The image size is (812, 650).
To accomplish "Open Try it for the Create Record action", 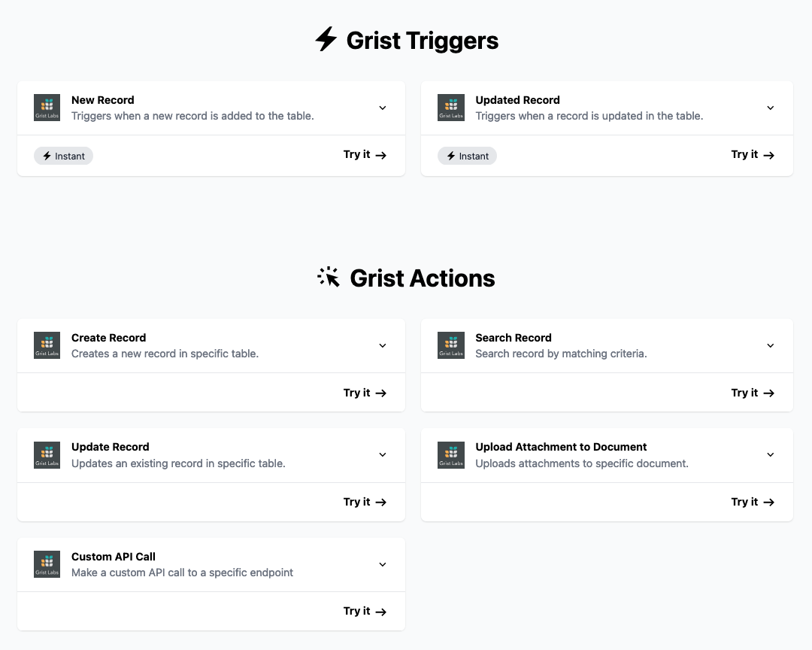I will pos(364,392).
